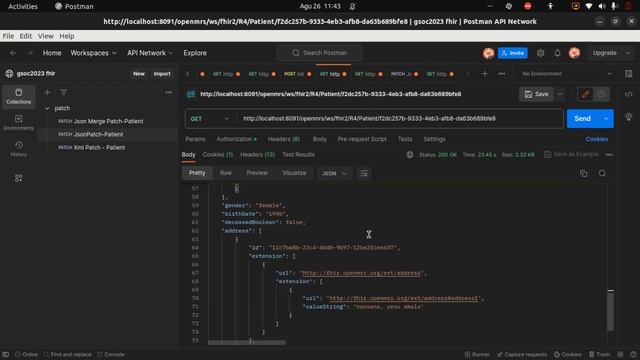Screen dimensions: 640x360
Task: Open the Upgrade dropdown arrow
Action: click(x=628, y=53)
